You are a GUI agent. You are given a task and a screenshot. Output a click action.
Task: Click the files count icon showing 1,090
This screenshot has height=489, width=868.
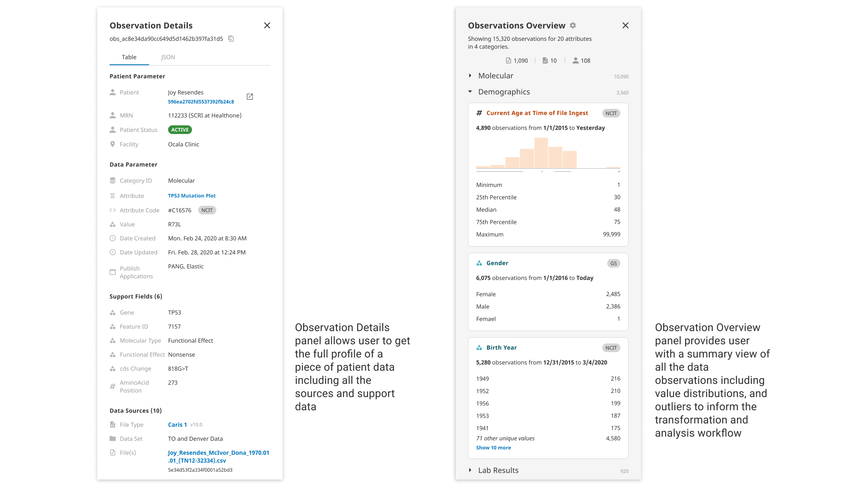[x=508, y=61]
